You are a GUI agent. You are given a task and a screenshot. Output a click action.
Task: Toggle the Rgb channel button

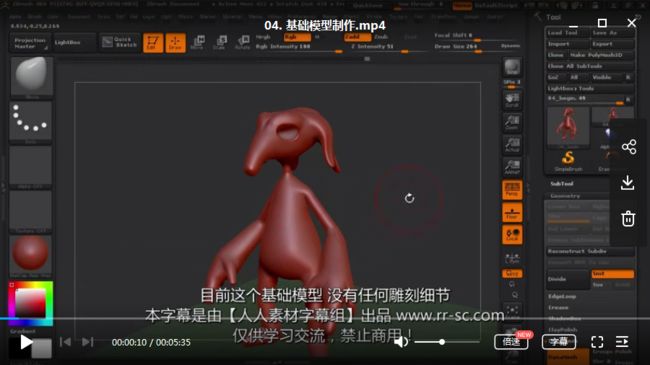(297, 37)
